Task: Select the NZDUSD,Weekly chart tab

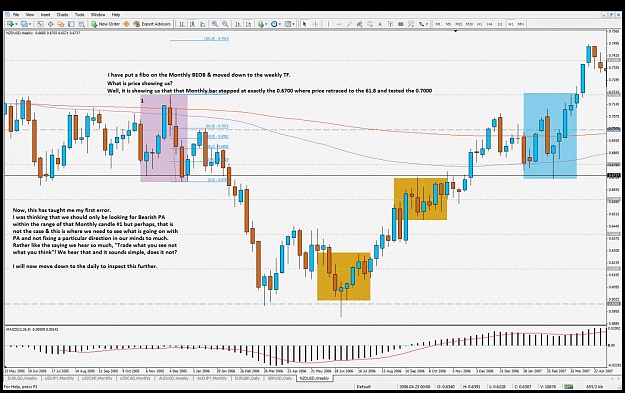Action: (x=314, y=378)
